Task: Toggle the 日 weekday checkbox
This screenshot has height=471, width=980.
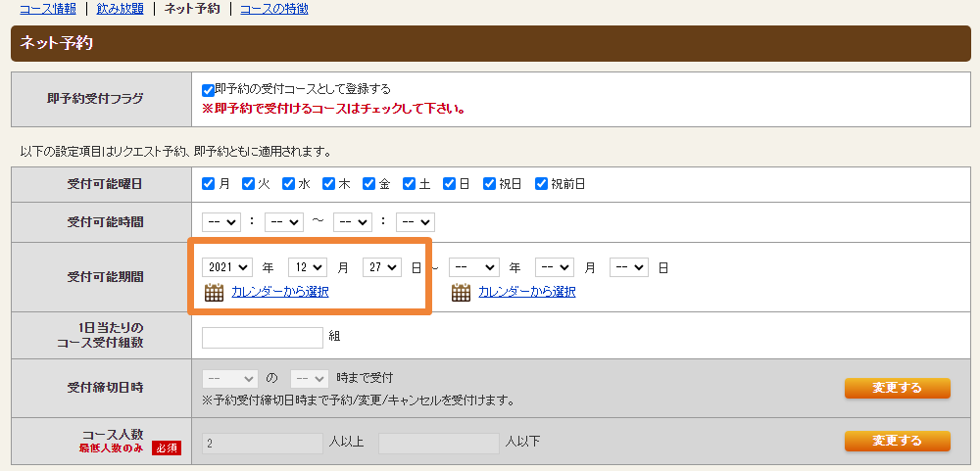Action: [x=449, y=184]
